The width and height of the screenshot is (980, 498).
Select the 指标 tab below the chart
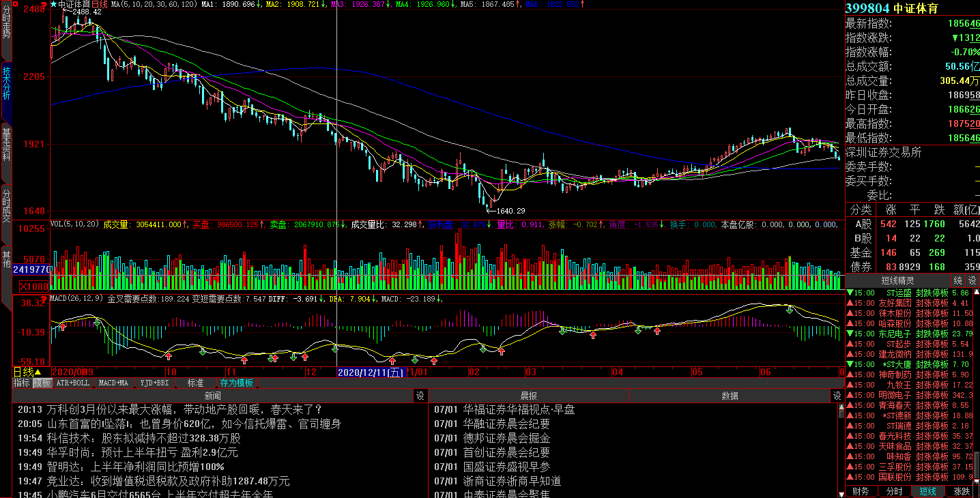[x=22, y=383]
